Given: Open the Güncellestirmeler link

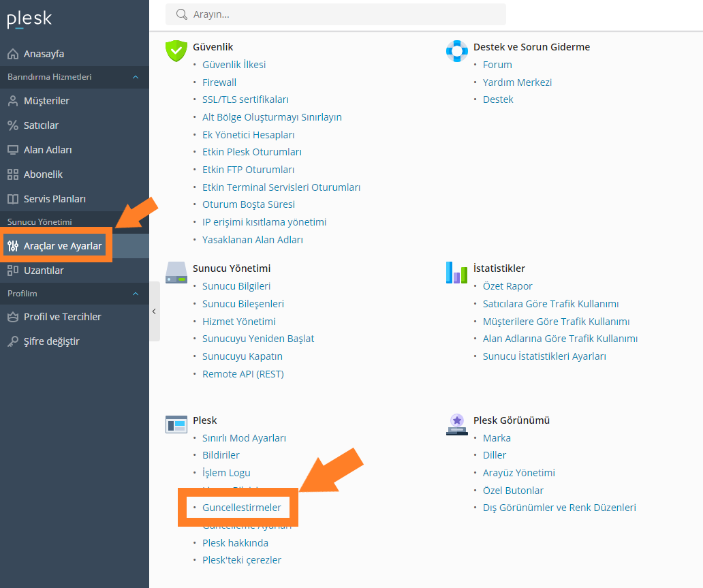Looking at the screenshot, I should point(242,508).
